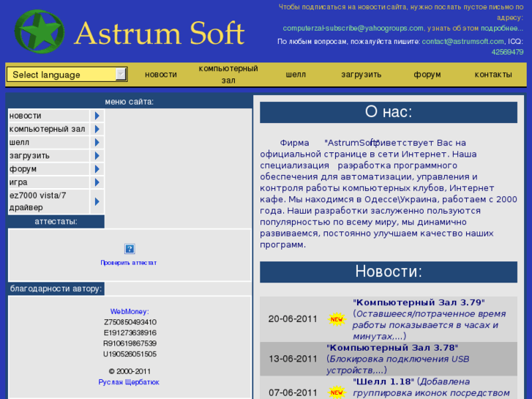Click WebMoney wallet E191273638916
Image resolution: width=532 pixels, height=399 pixels.
pos(130,333)
